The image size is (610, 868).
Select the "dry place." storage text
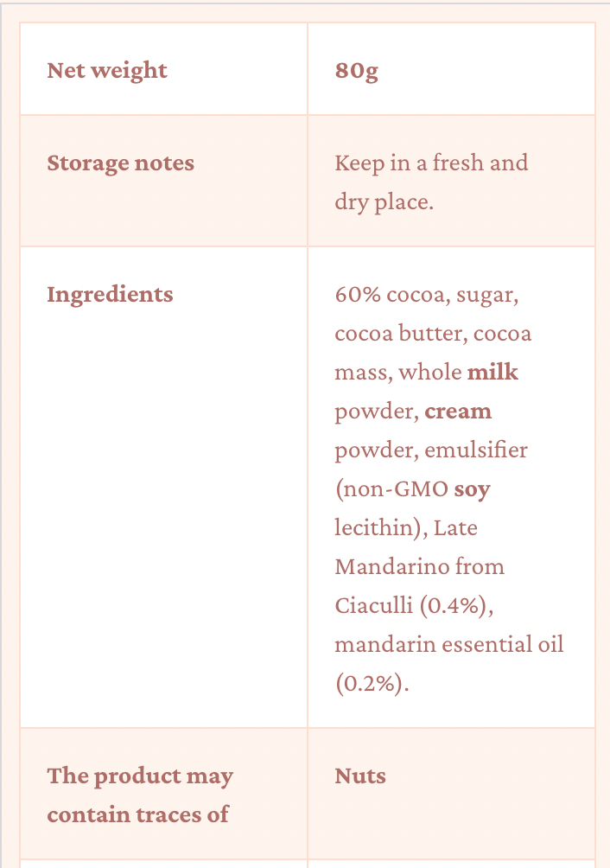point(384,202)
